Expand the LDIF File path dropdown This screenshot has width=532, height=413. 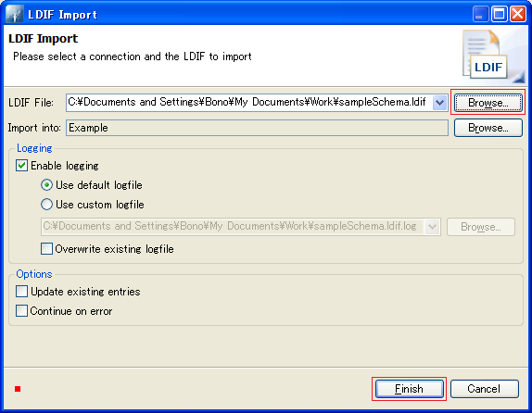coord(439,103)
